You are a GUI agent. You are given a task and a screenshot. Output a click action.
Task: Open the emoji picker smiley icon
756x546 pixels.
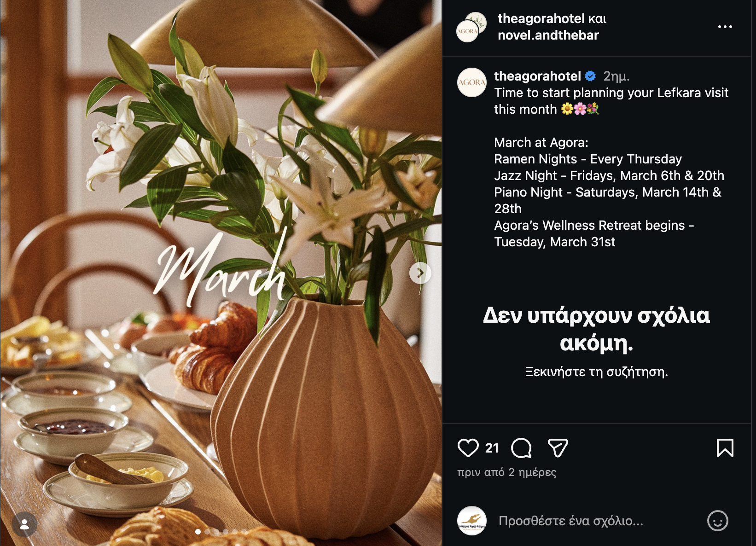coord(717,521)
